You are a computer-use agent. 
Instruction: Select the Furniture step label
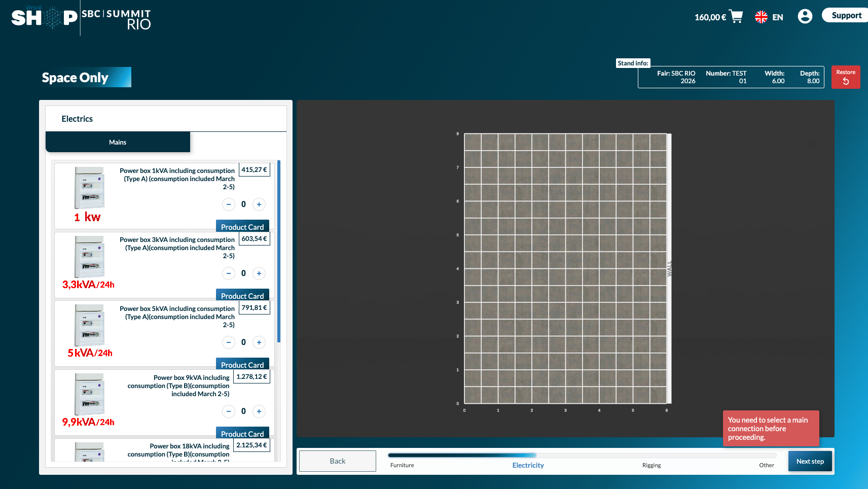point(402,465)
